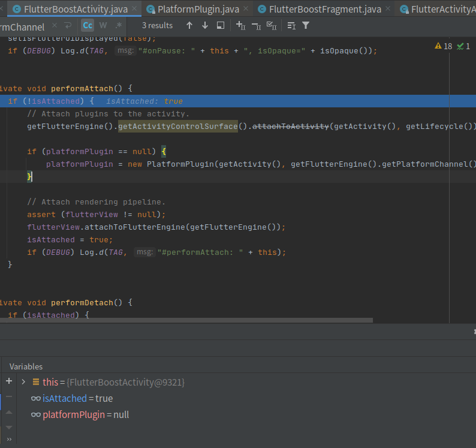The width and height of the screenshot is (476, 448).
Task: Click the green check 1 indicator
Action: click(463, 46)
